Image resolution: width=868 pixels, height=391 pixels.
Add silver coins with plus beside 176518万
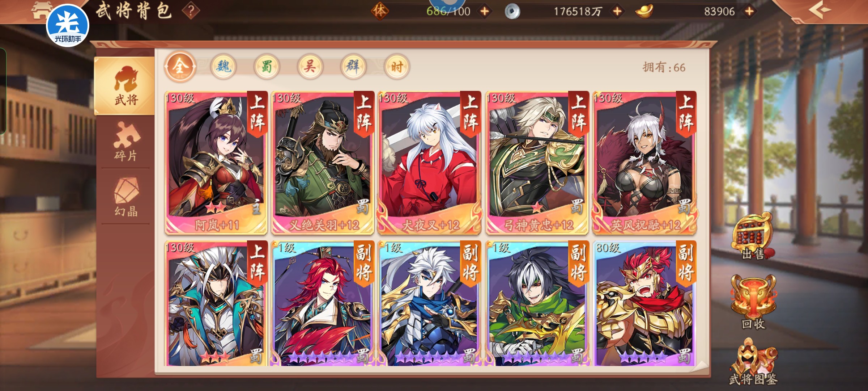click(617, 12)
